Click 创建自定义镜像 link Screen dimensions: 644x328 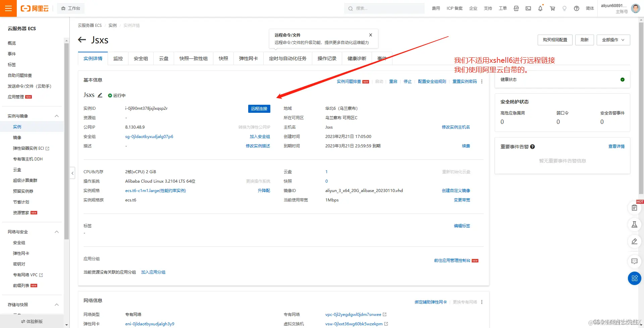[456, 191]
